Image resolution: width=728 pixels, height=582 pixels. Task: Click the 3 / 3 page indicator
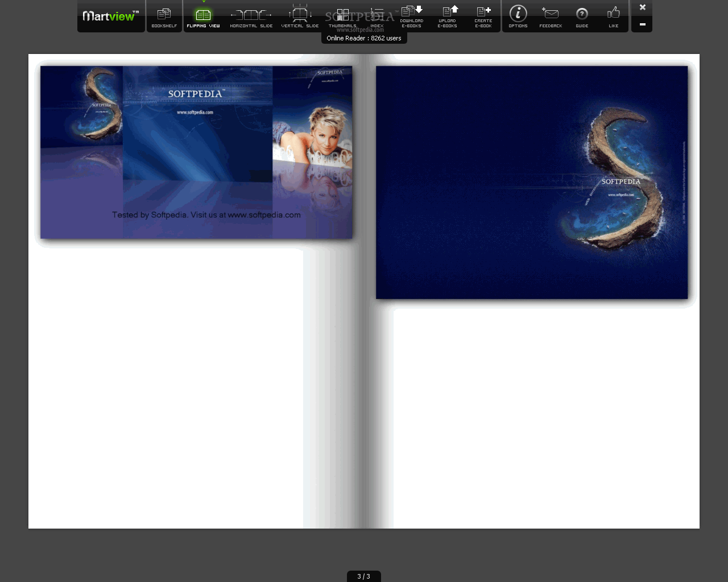click(x=364, y=576)
